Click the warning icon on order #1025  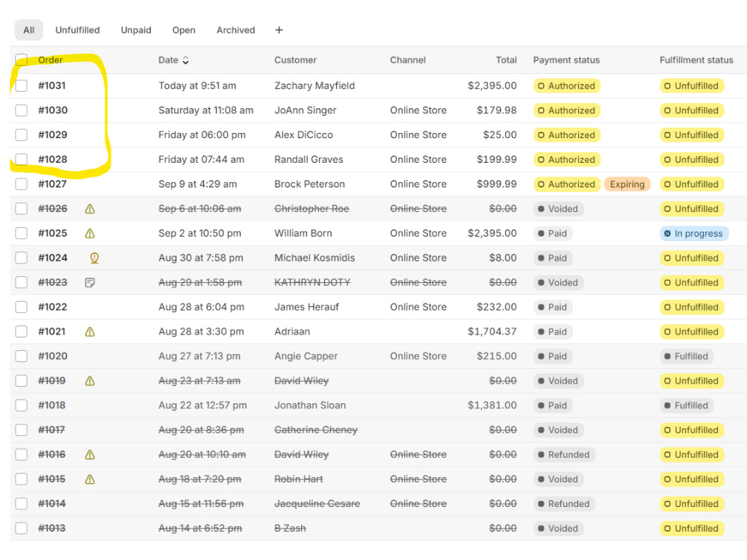point(90,233)
